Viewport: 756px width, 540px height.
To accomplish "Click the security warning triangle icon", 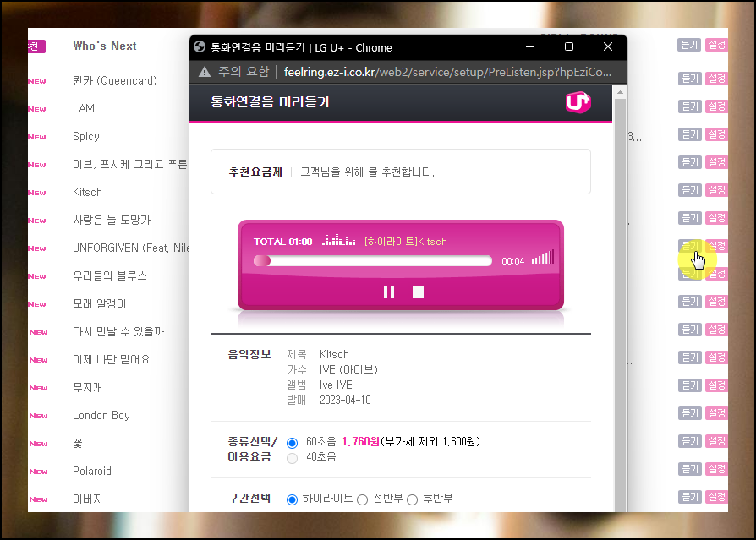I will coord(205,73).
